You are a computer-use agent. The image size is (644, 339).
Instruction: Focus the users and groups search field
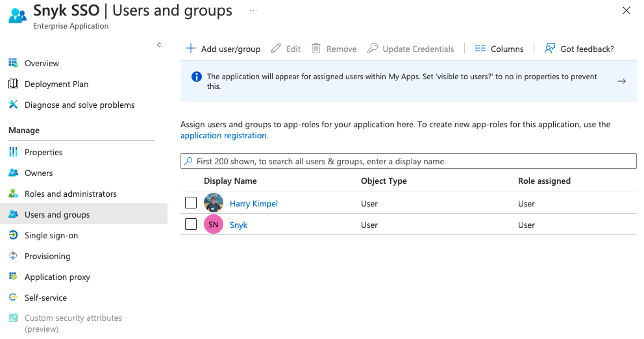coord(408,161)
